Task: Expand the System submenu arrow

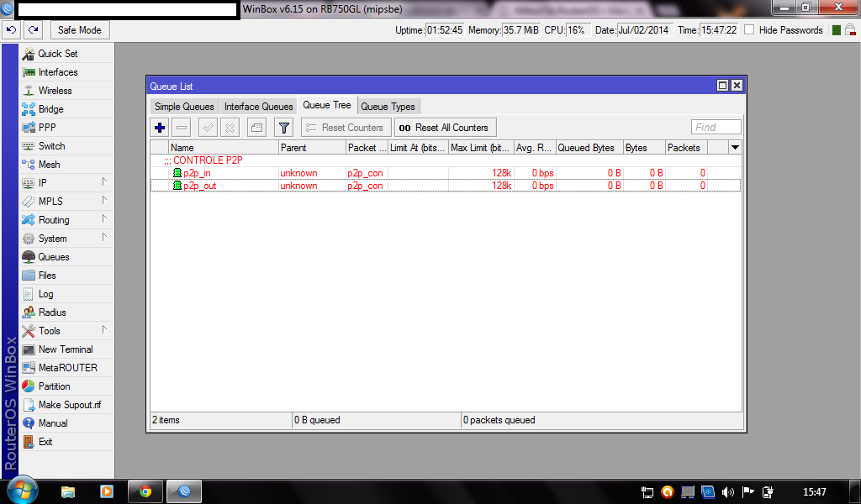Action: tap(104, 238)
